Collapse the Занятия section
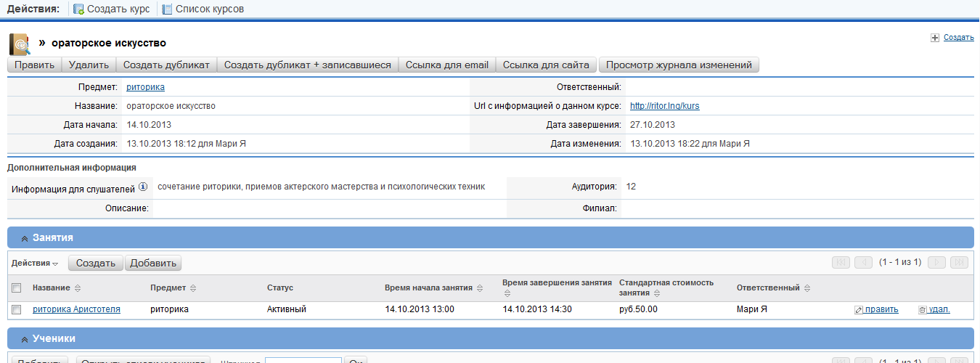 (x=24, y=238)
